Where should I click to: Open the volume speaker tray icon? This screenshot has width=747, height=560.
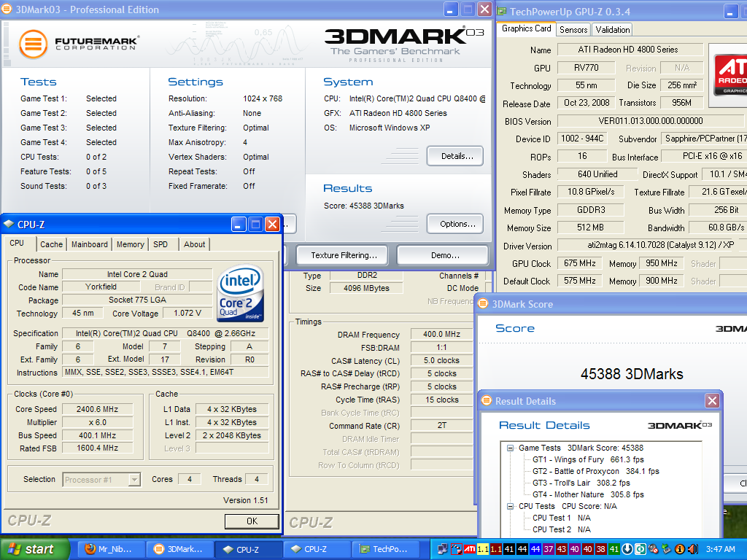(x=693, y=549)
